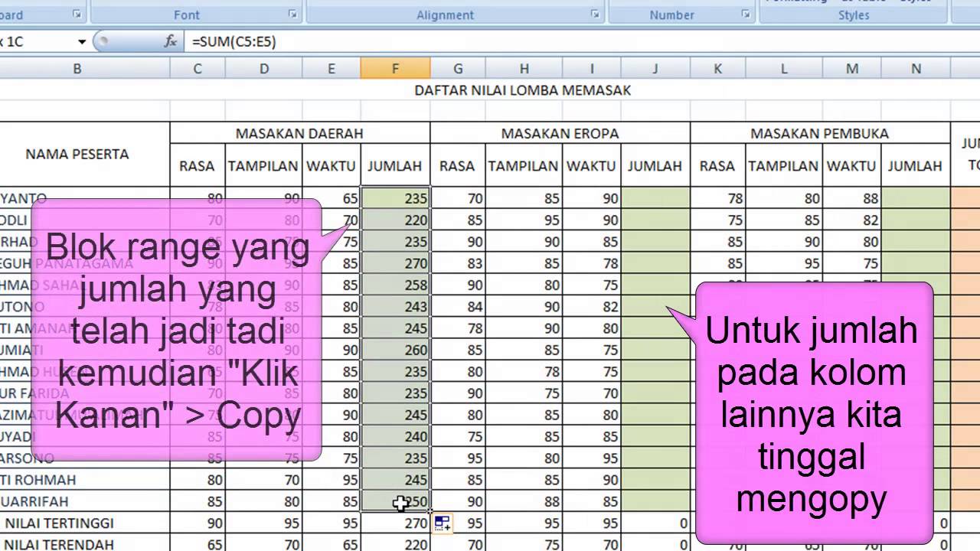
Task: Click the title DAFTAR NILAI LOMBA MEMASAK
Action: (x=523, y=90)
